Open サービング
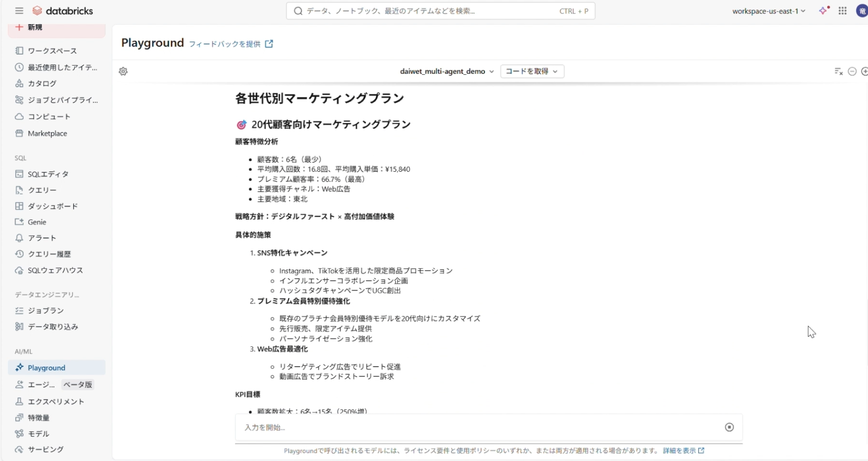Screen dimensions: 868x461 (x=46, y=449)
